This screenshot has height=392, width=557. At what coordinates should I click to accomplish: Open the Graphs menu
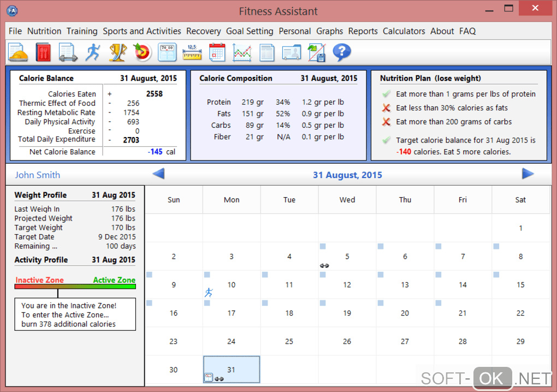point(329,31)
